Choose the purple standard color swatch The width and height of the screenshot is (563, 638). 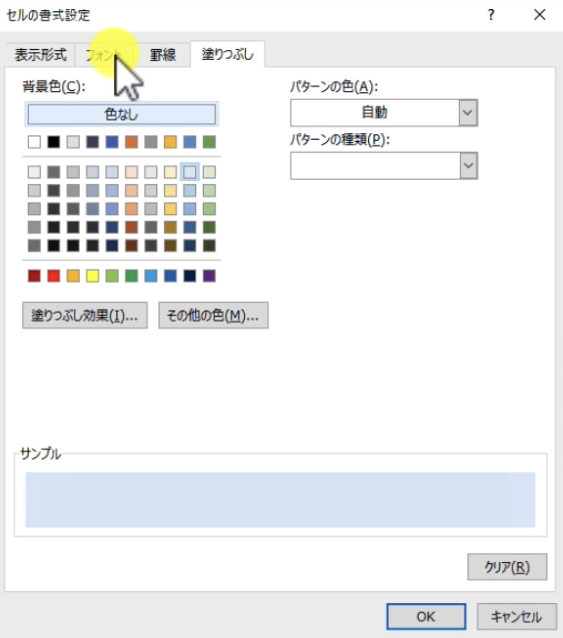point(209,276)
